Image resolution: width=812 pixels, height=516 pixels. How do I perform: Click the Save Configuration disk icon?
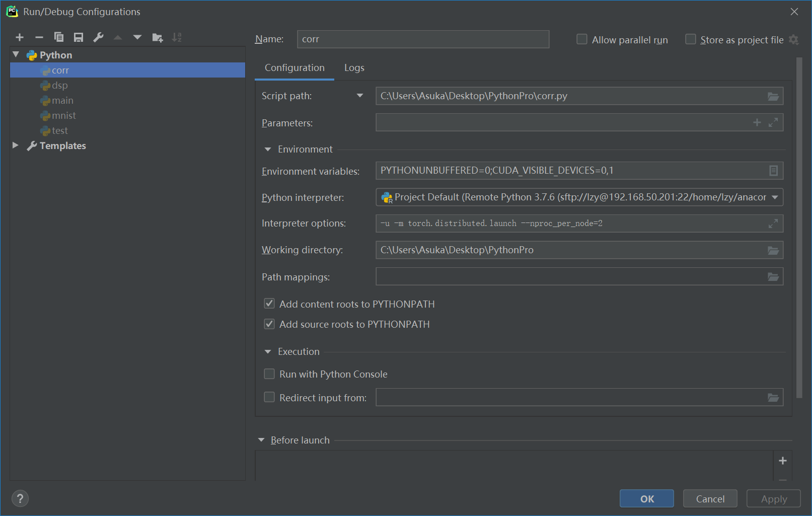(x=79, y=37)
